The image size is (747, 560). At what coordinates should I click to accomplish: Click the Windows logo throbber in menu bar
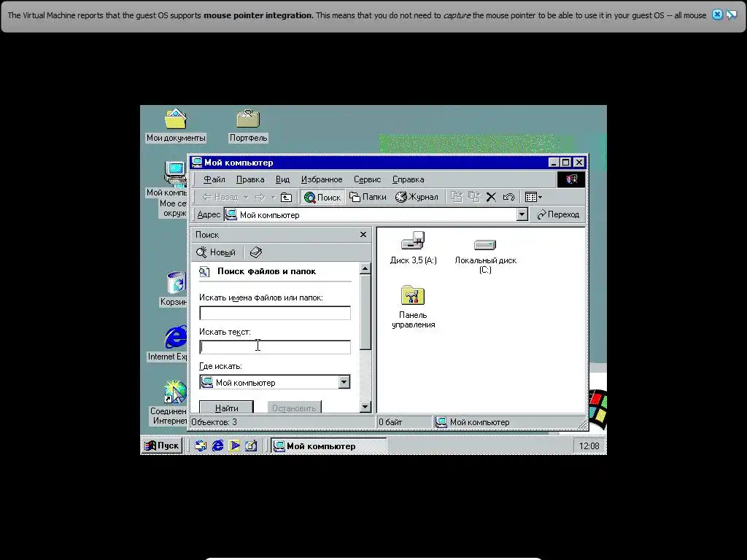pyautogui.click(x=571, y=179)
